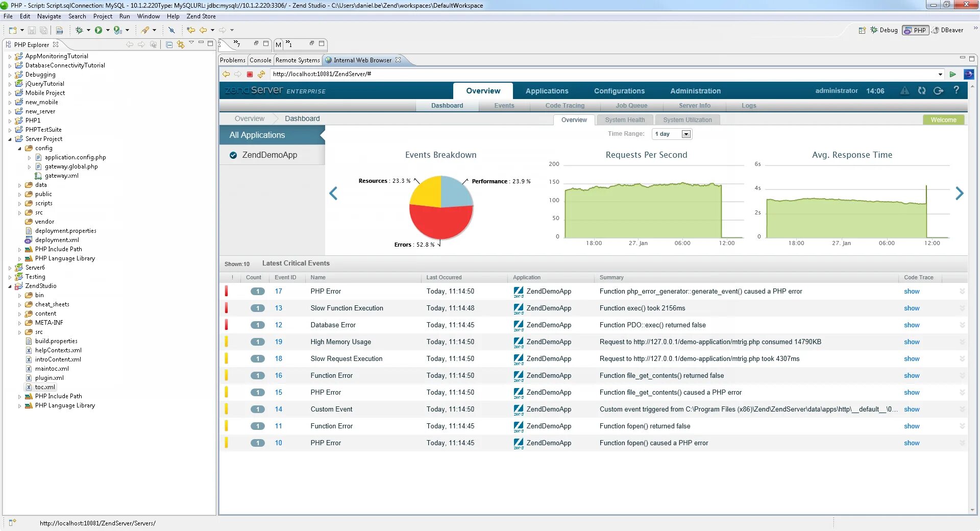Open Zend Server help question mark

(957, 90)
